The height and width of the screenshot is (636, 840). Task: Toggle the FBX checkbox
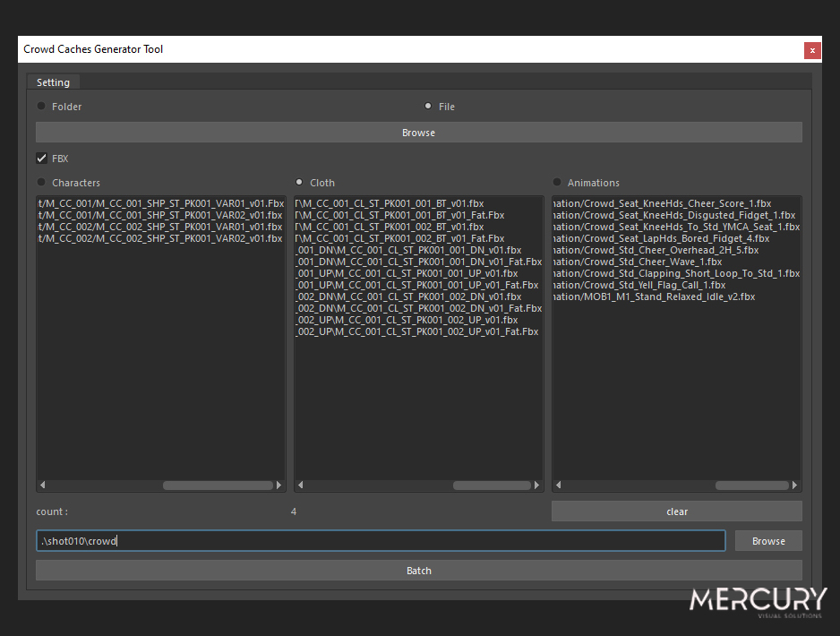click(x=42, y=159)
